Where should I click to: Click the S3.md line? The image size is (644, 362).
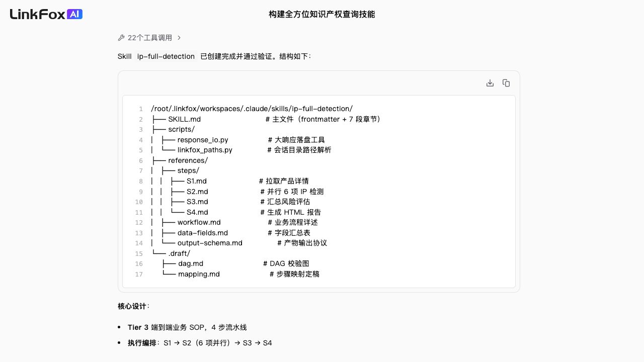point(230,202)
